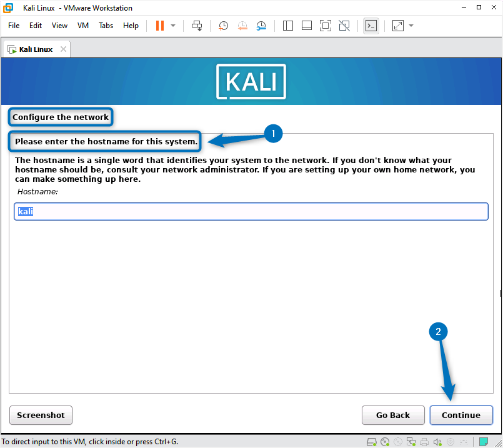The width and height of the screenshot is (503, 448).
Task: Open the VM menu
Action: [x=82, y=26]
